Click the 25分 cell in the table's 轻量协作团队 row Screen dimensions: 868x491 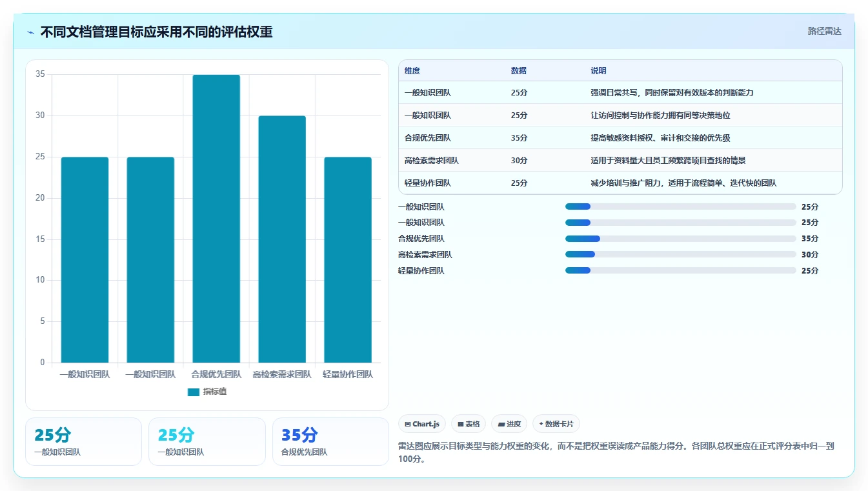click(519, 183)
